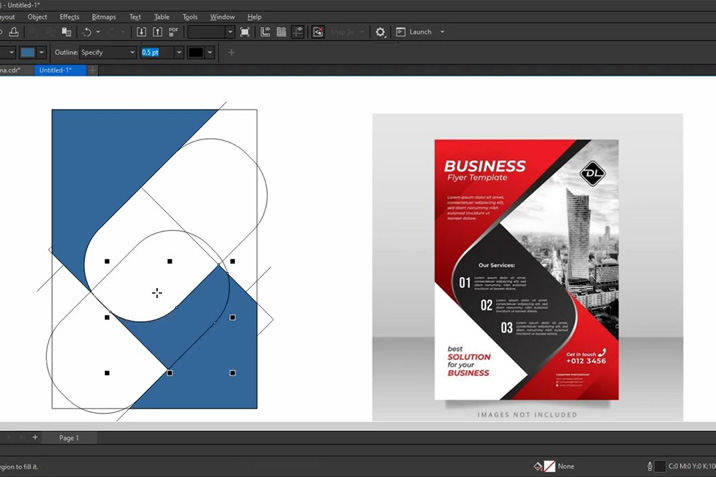Click the blue fill color swatch
Screen dimensions: 716x477
27,52
